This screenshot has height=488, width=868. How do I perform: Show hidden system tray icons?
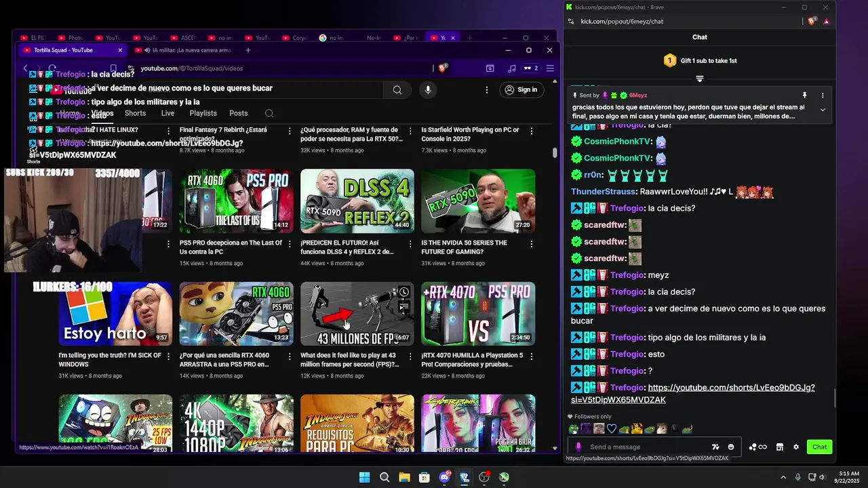783,477
